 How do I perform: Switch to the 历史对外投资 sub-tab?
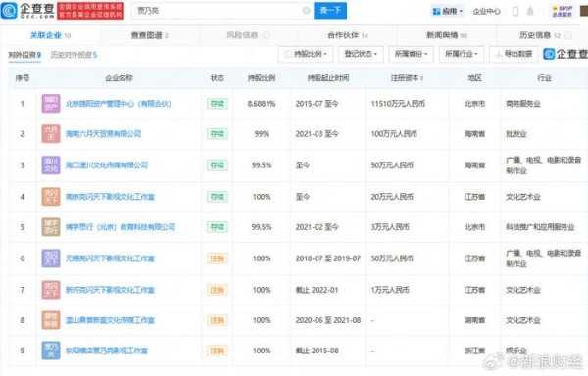[x=73, y=55]
